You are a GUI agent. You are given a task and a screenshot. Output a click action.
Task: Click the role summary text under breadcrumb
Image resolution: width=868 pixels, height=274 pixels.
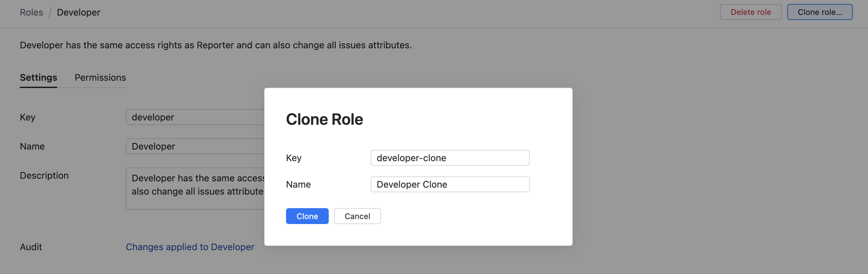point(216,45)
